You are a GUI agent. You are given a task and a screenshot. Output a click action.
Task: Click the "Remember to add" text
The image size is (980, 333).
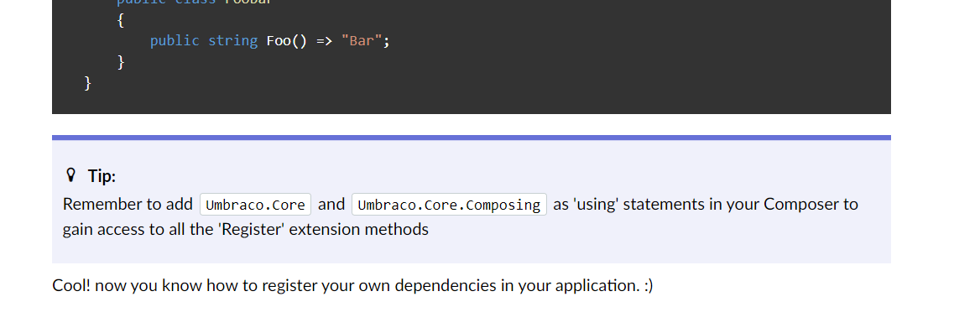(x=128, y=205)
